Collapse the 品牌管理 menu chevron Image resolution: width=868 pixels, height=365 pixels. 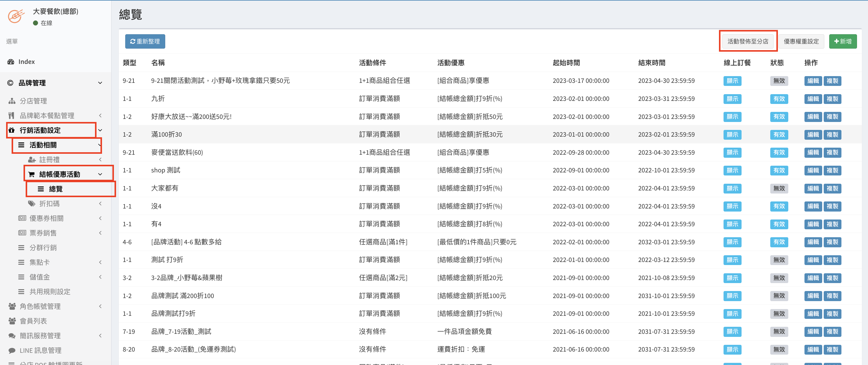pos(100,83)
